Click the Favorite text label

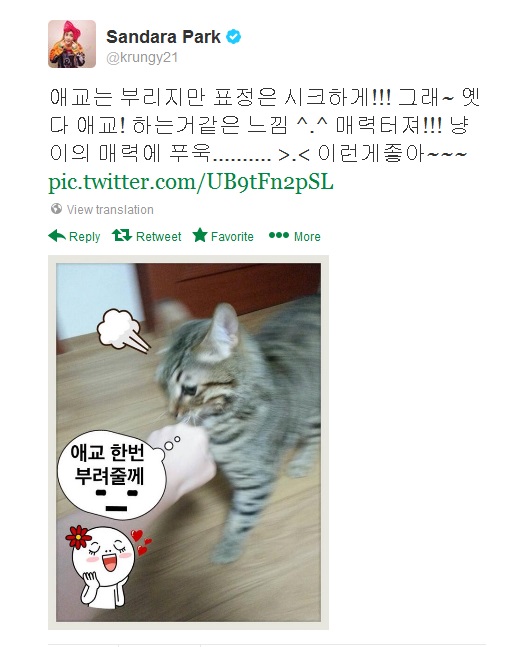point(232,236)
